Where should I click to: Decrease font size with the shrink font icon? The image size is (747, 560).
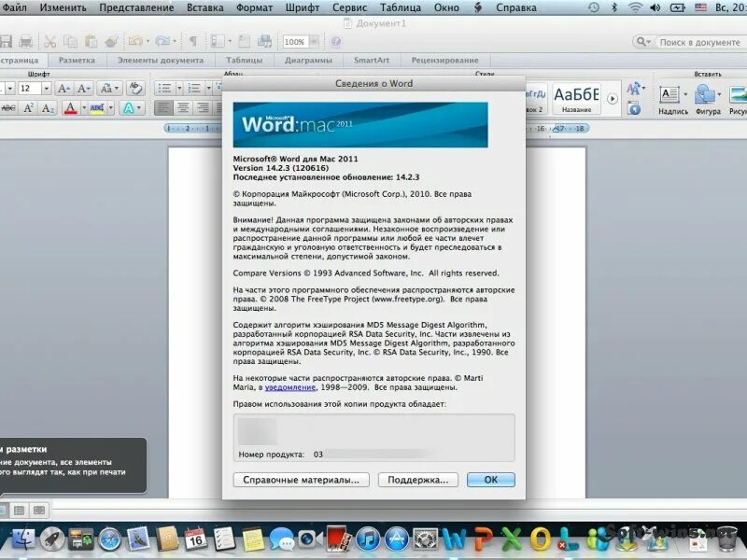coord(84,89)
